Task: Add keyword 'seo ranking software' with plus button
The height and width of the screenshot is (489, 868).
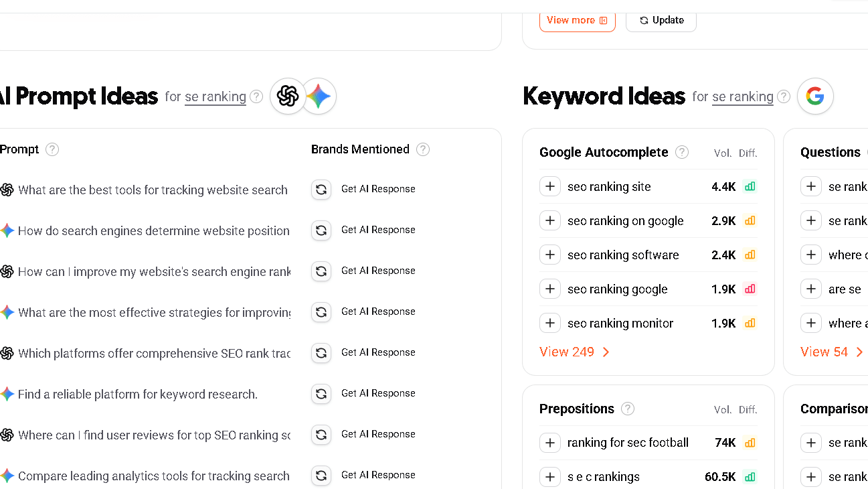Action: click(x=550, y=255)
